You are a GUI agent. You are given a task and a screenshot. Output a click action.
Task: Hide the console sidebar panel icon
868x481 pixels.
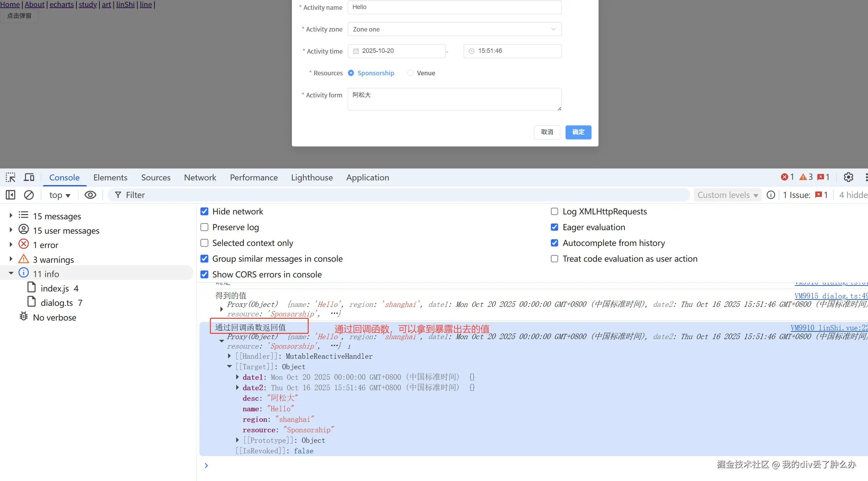(11, 195)
